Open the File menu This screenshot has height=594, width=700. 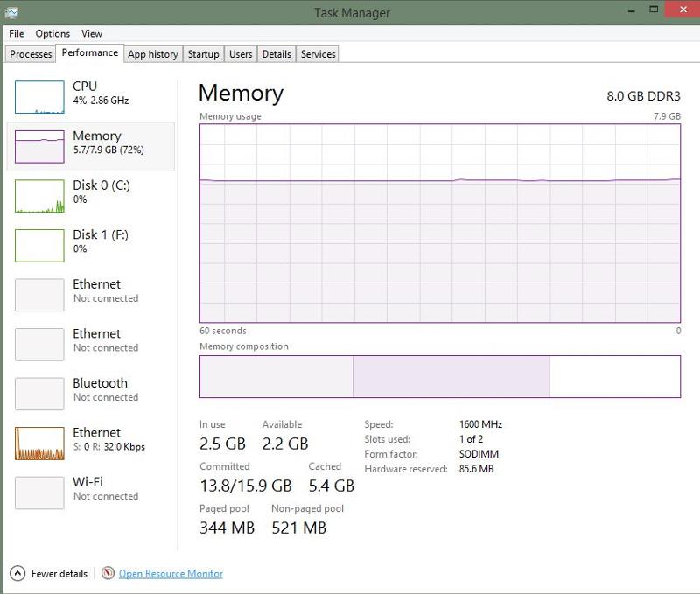[x=16, y=33]
